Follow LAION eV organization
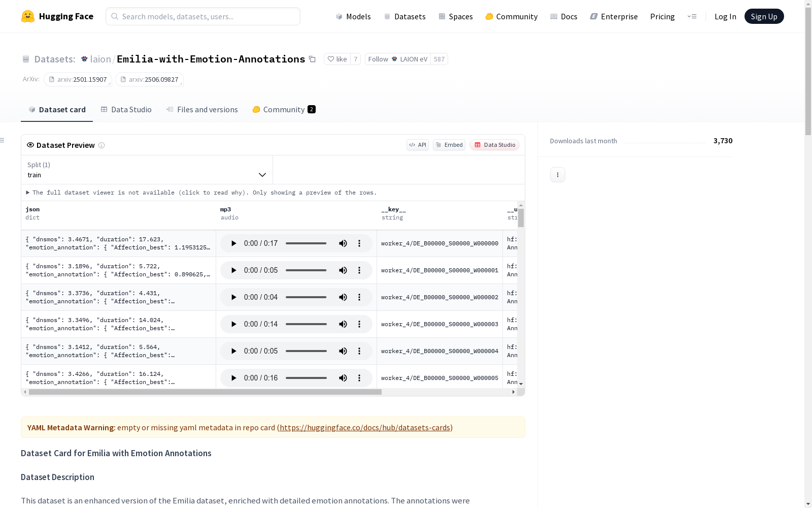 [397, 59]
